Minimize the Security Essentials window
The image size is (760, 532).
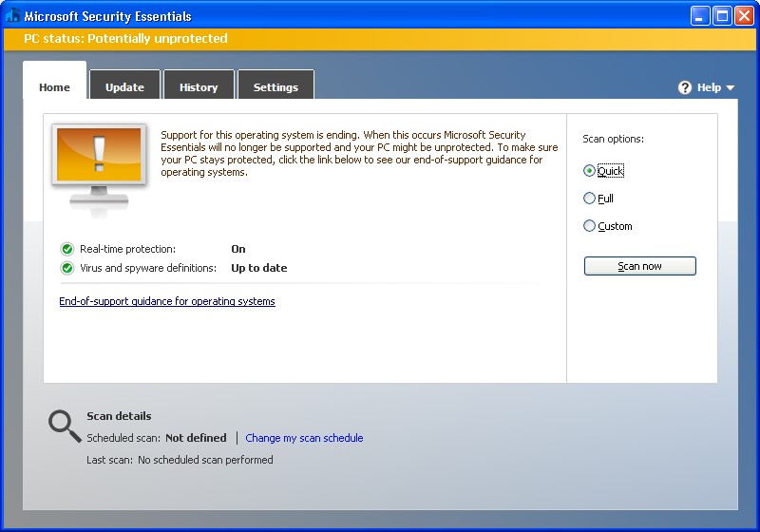pyautogui.click(x=699, y=16)
